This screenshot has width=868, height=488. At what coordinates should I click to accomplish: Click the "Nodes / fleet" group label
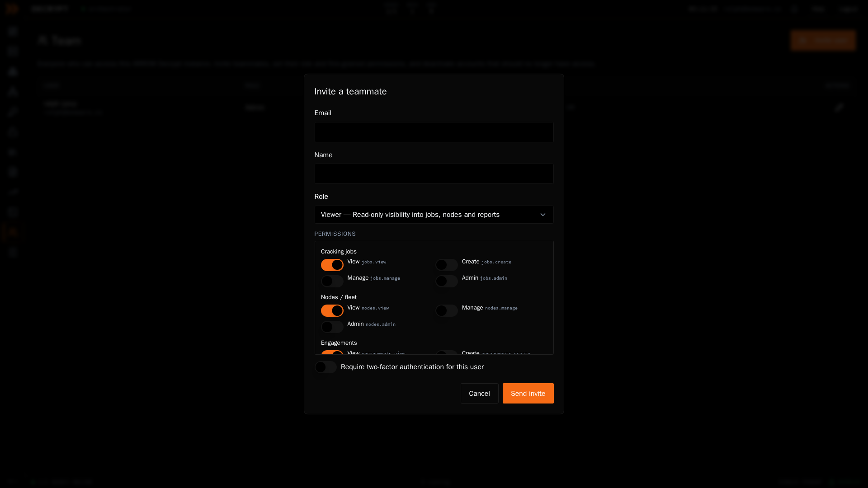339,297
